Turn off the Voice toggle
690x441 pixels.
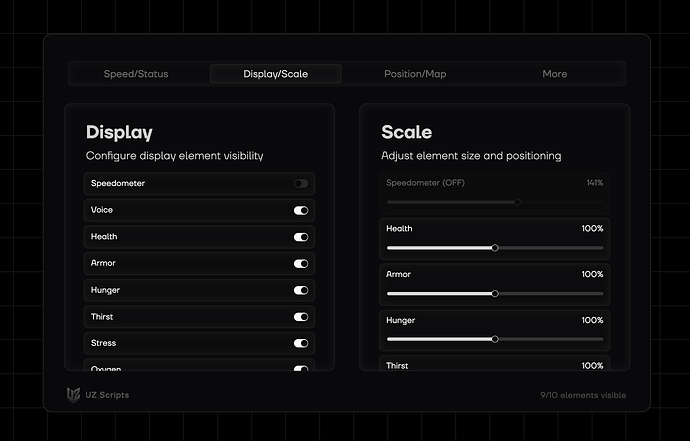pyautogui.click(x=301, y=210)
